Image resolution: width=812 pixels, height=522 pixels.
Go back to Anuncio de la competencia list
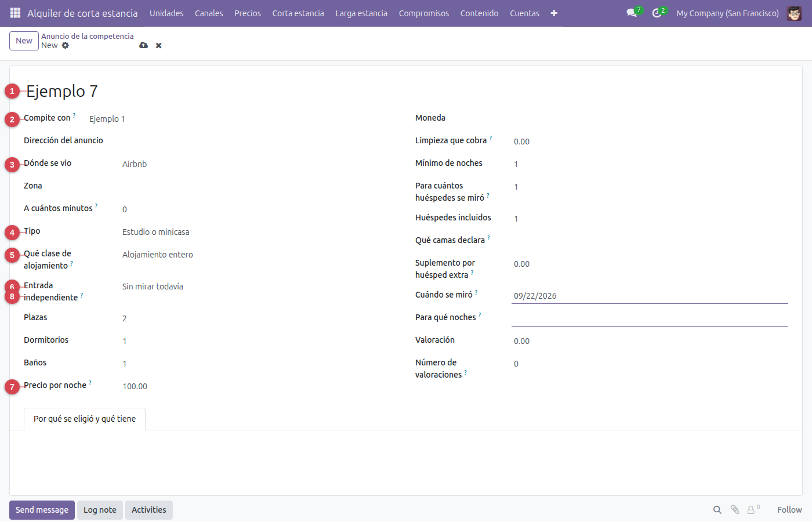(x=88, y=36)
